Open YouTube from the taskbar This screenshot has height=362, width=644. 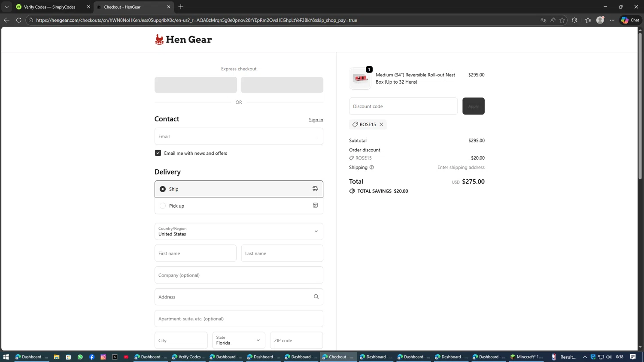coord(126,357)
